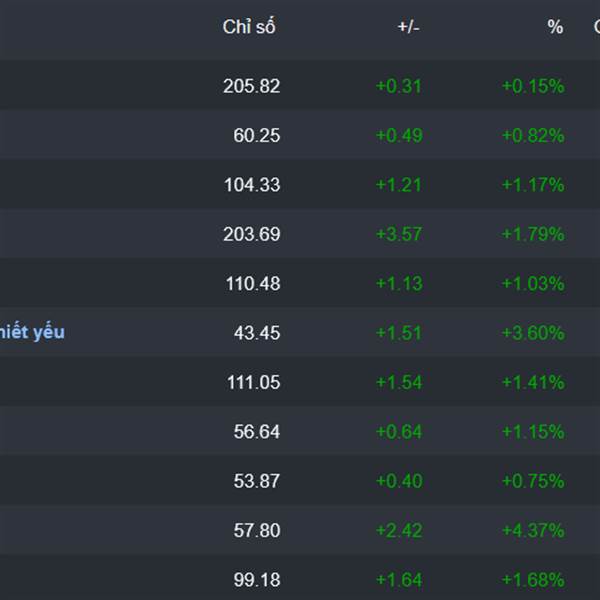Select the +1.21 change value
The image size is (600, 600).
pos(399,185)
